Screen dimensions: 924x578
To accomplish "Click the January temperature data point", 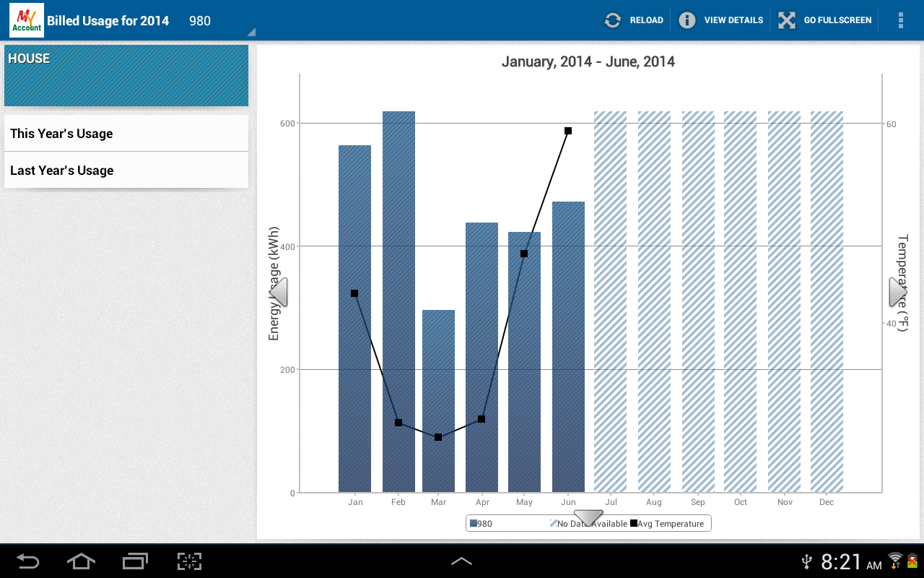I will [x=354, y=293].
